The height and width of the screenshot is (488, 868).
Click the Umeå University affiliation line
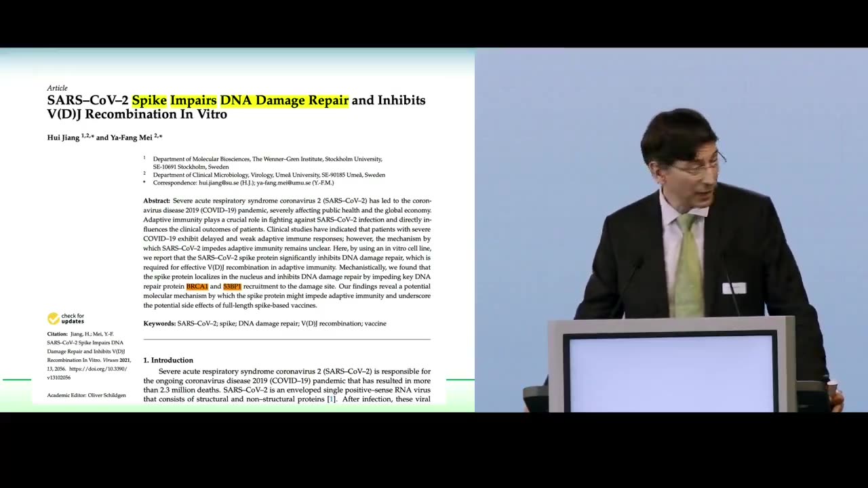tap(269, 175)
